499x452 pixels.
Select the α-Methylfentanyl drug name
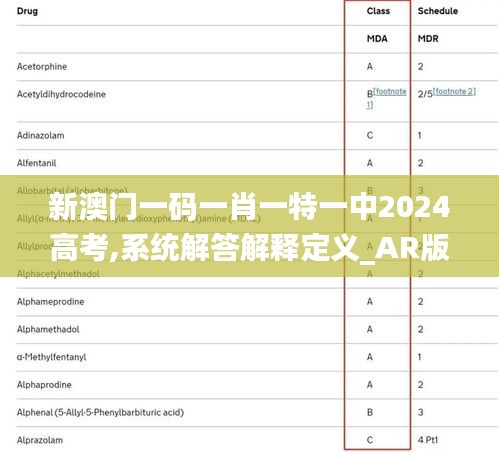(51, 357)
